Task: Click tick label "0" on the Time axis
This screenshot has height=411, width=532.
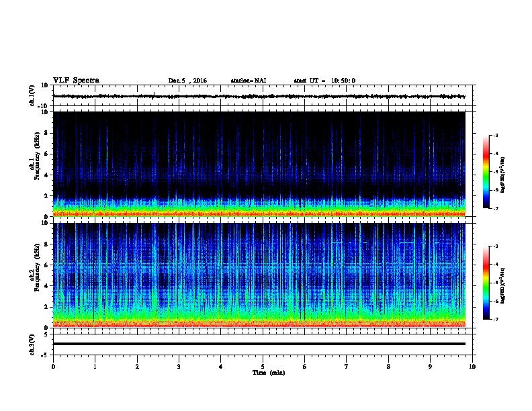Action: tap(53, 367)
